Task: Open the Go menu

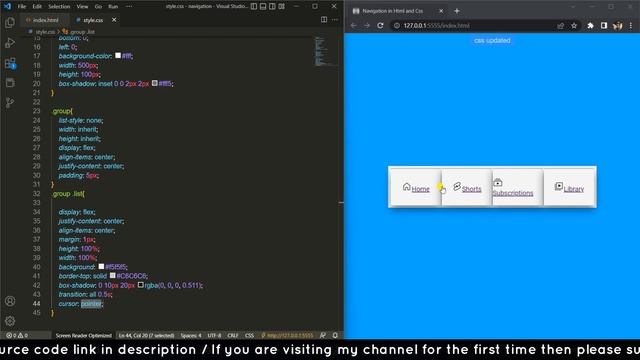Action: pyautogui.click(x=98, y=7)
